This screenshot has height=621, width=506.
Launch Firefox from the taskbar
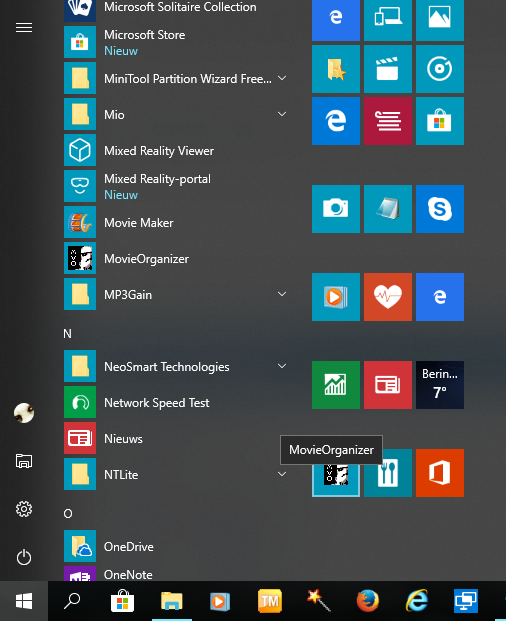[367, 601]
